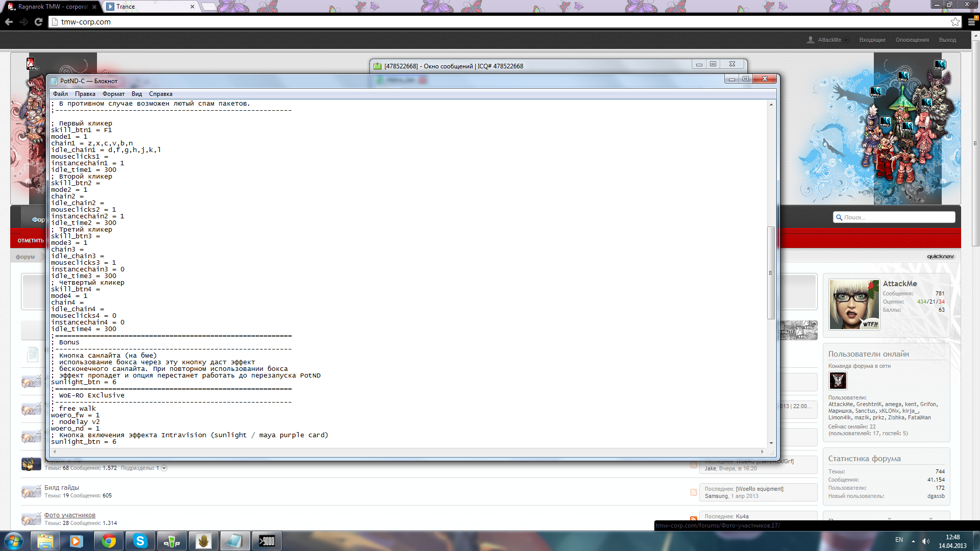Focus the tmw-corp.com address bar
This screenshot has height=551, width=980.
tap(500, 22)
